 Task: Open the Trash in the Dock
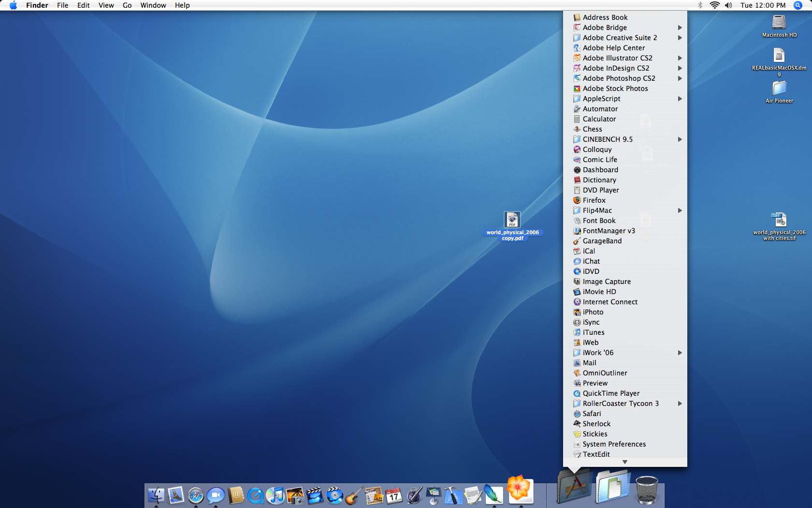[x=647, y=490]
